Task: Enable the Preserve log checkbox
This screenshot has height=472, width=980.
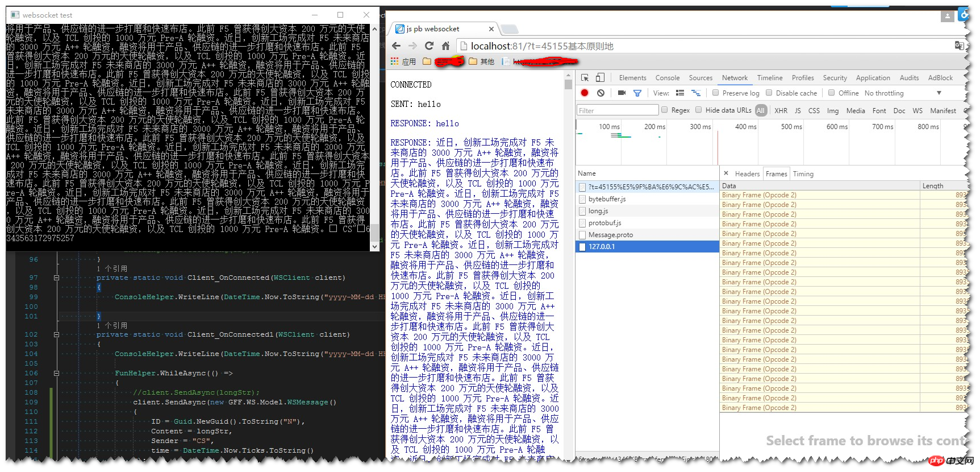Action: tap(715, 93)
